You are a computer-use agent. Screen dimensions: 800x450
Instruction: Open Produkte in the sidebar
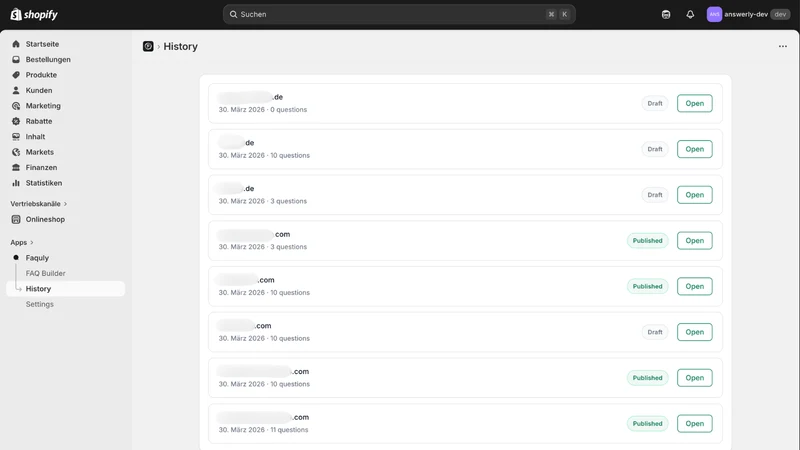41,74
